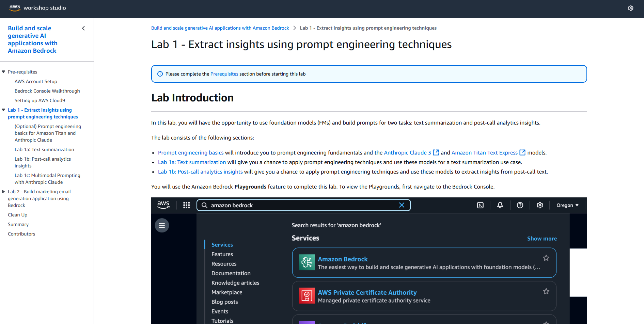This screenshot has width=644, height=324.
Task: Open the services grid menu icon in console
Action: pos(186,205)
